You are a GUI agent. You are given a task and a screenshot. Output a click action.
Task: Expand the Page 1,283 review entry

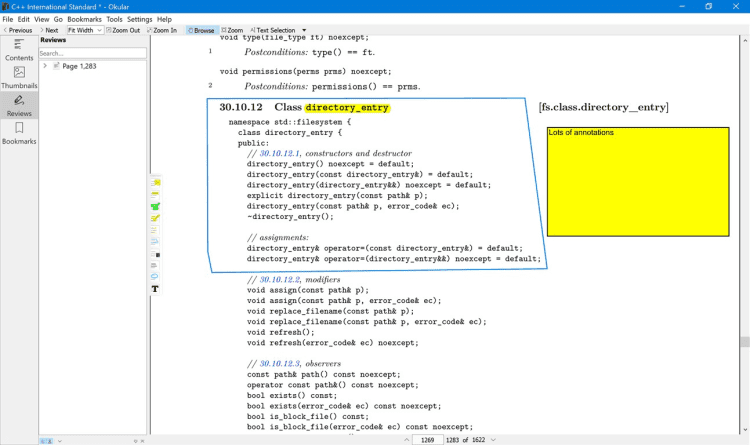[45, 66]
